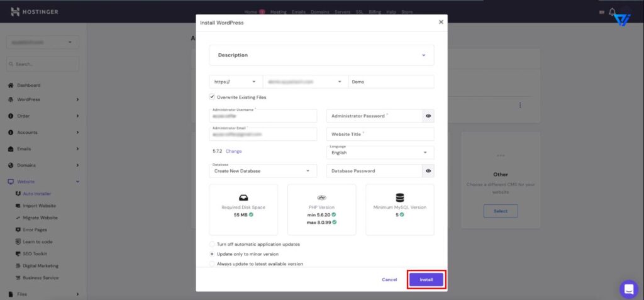Collapse the Website sidebar submenu
The height and width of the screenshot is (300, 644).
[x=77, y=182]
